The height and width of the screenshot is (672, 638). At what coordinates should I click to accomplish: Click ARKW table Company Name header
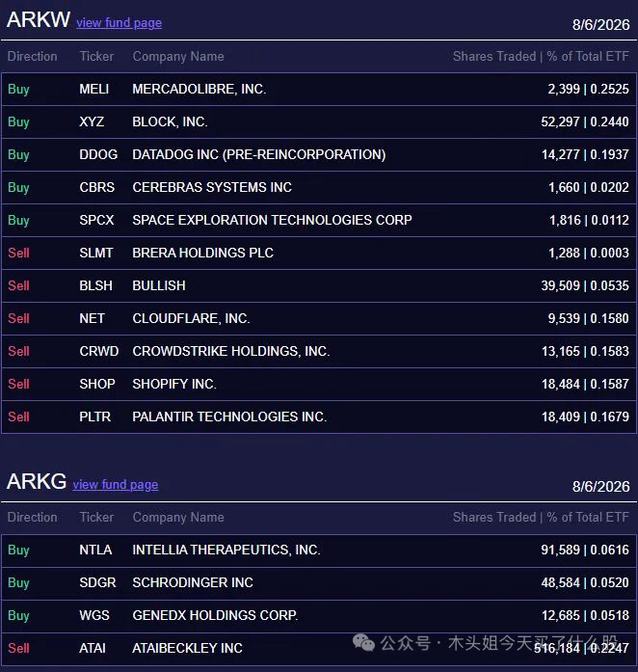coord(178,57)
